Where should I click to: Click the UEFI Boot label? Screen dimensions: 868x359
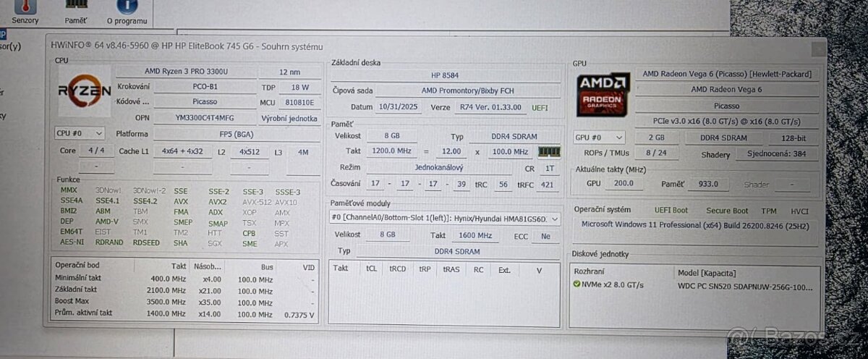(x=671, y=210)
